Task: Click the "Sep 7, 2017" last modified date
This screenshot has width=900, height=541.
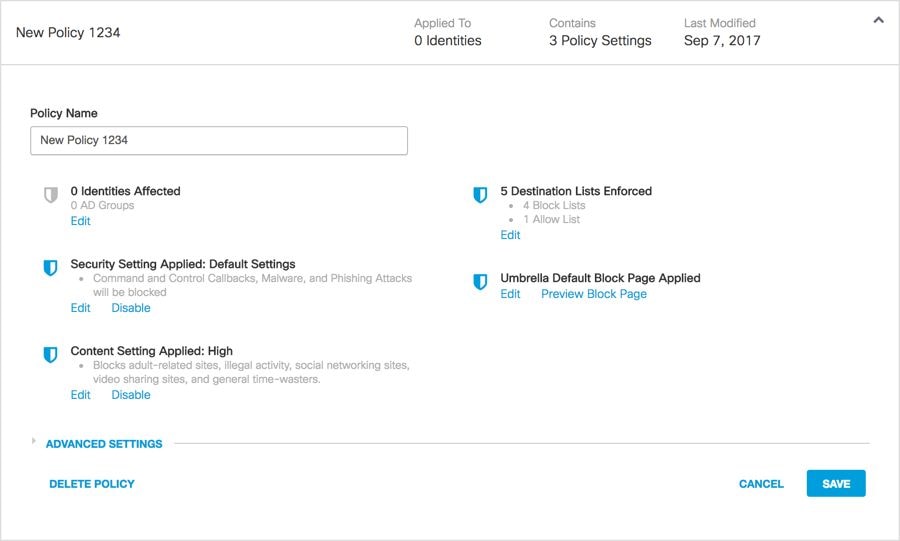Action: (x=722, y=41)
